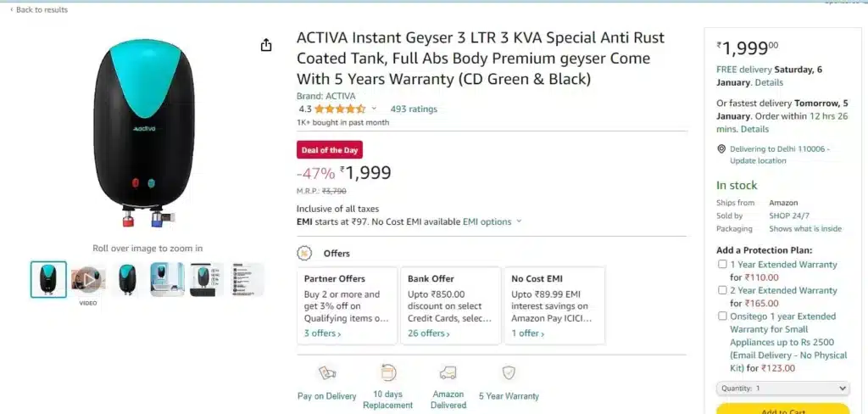Viewport: 868px width, 414px height.
Task: Check the 2 Year Extended Warranty box
Action: pyautogui.click(x=722, y=290)
